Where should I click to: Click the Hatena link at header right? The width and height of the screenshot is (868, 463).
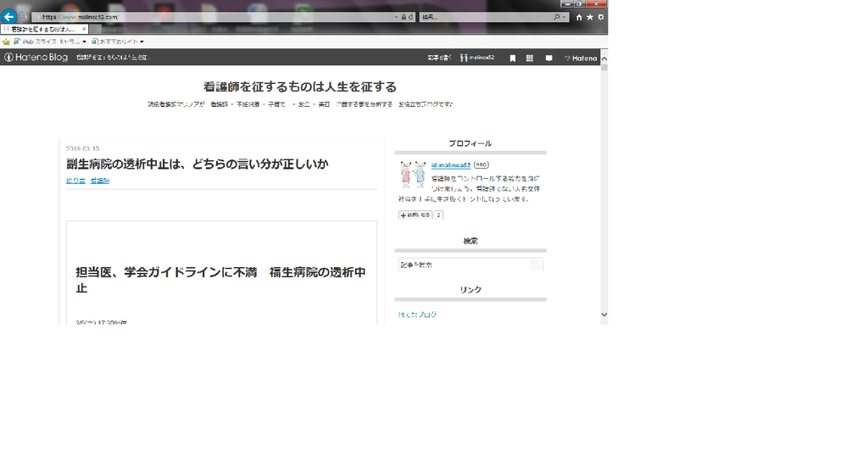[580, 59]
